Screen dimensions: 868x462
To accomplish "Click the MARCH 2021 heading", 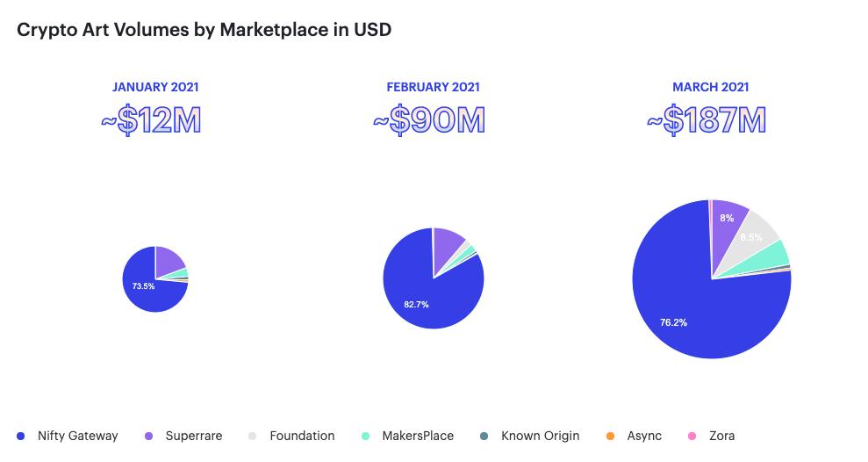I will 710,87.
